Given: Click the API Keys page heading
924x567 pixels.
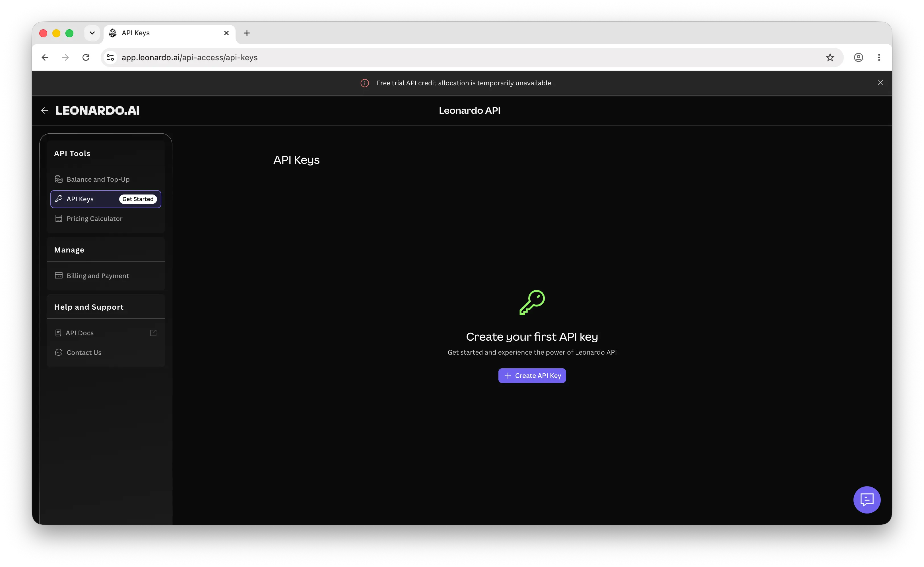Looking at the screenshot, I should click(x=296, y=160).
